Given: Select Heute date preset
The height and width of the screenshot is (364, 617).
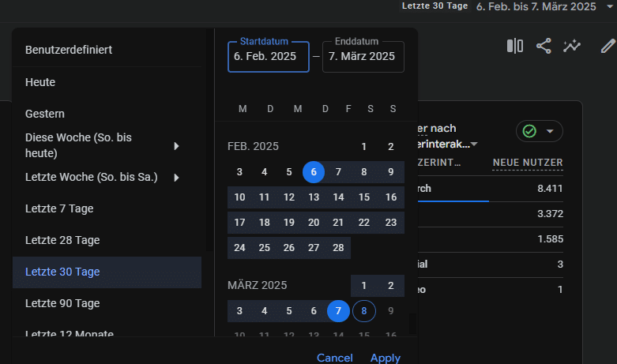Looking at the screenshot, I should [x=107, y=83].
